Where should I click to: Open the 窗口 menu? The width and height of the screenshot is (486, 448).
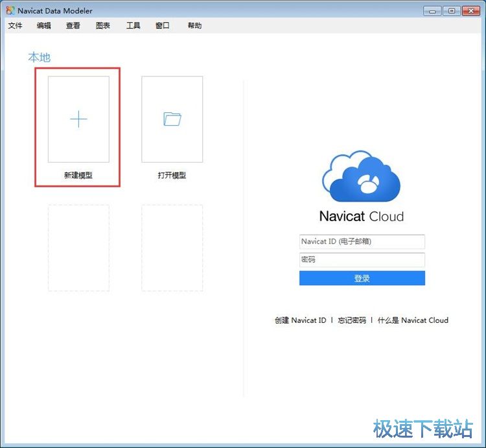163,25
